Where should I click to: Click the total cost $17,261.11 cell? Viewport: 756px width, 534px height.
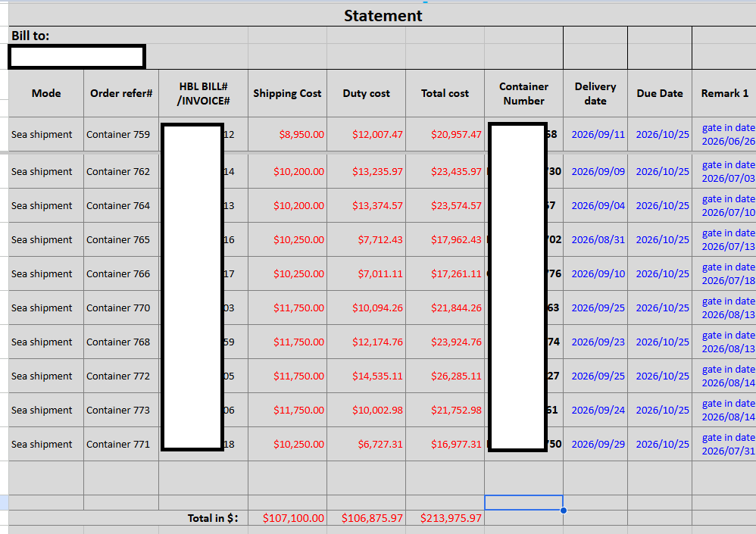445,273
